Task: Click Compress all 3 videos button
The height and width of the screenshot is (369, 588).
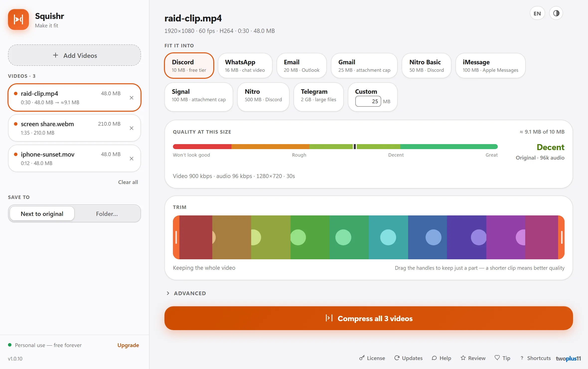Action: tap(368, 318)
